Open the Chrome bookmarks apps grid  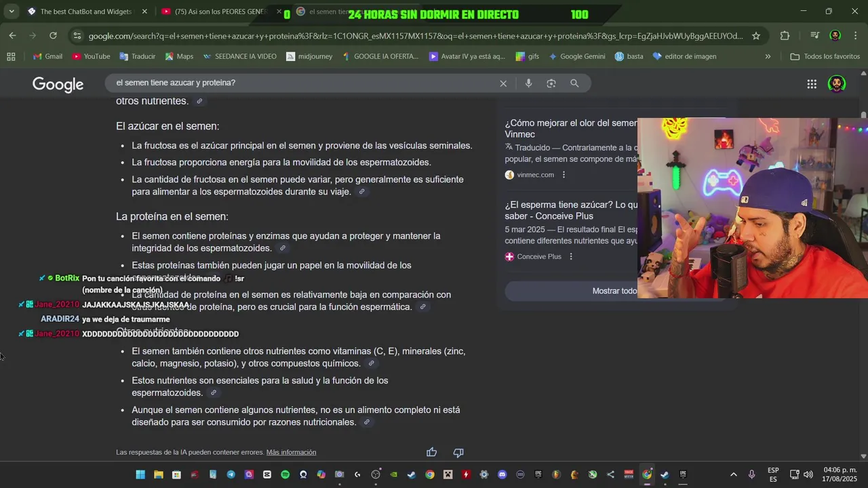[x=11, y=56]
